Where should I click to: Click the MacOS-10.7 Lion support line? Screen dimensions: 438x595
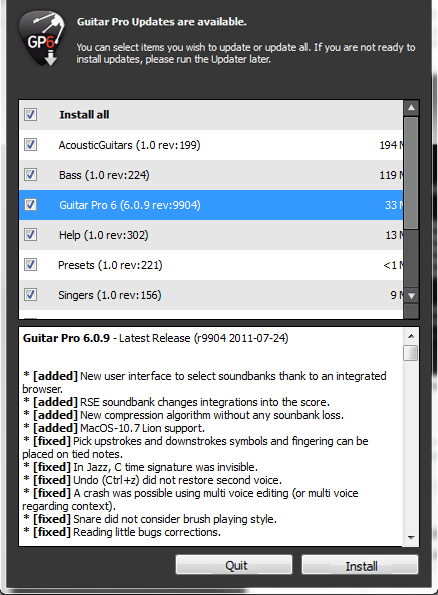pyautogui.click(x=114, y=428)
